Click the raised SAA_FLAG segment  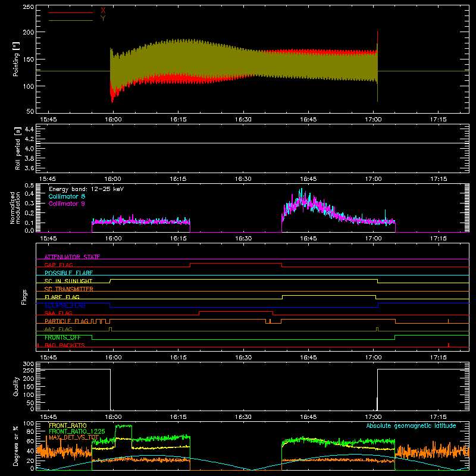point(236,311)
